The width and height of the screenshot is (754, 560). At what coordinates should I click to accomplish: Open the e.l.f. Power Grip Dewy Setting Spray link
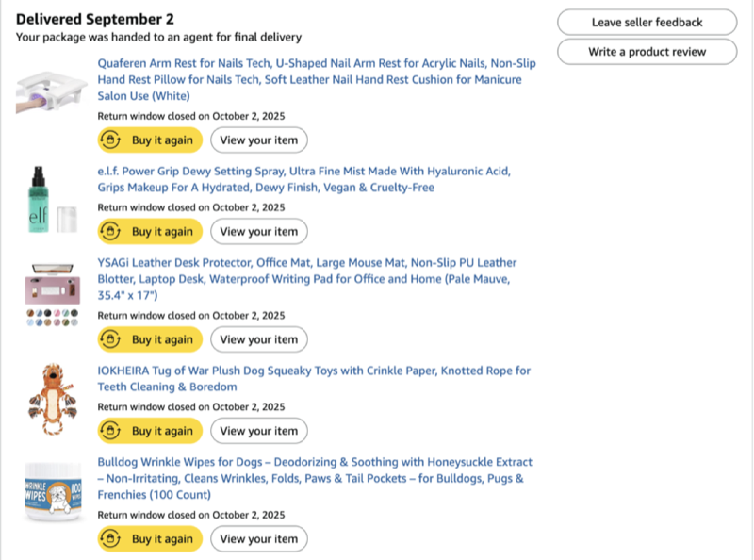coord(303,172)
